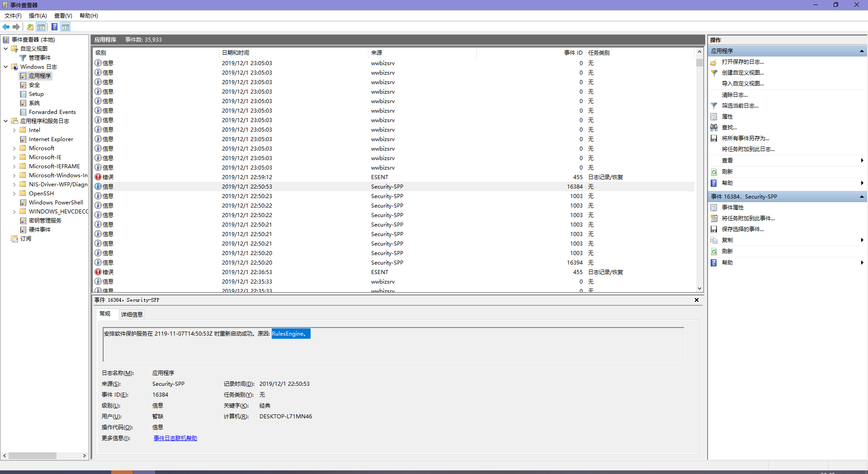Click the 查找 binoculars icon
Screen dimensions: 868x474
coord(714,128)
